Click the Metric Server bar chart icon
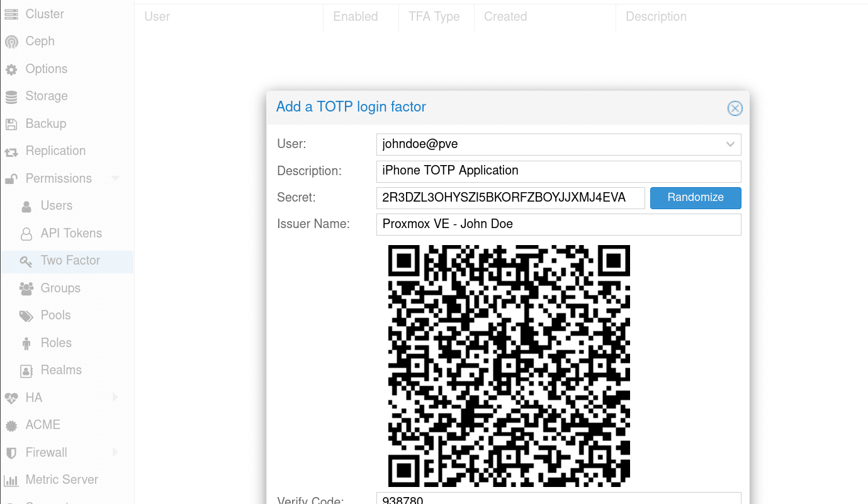Screen dimensions: 868x504 tap(11, 480)
